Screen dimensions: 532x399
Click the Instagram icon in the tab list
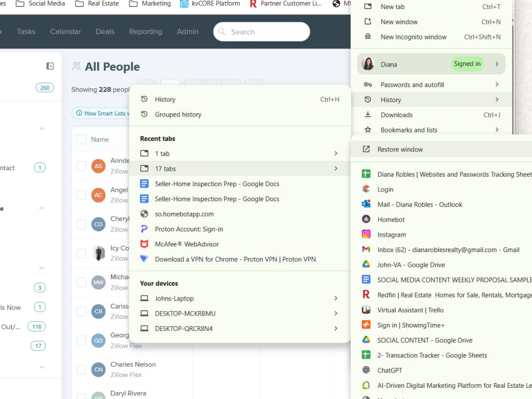point(366,235)
